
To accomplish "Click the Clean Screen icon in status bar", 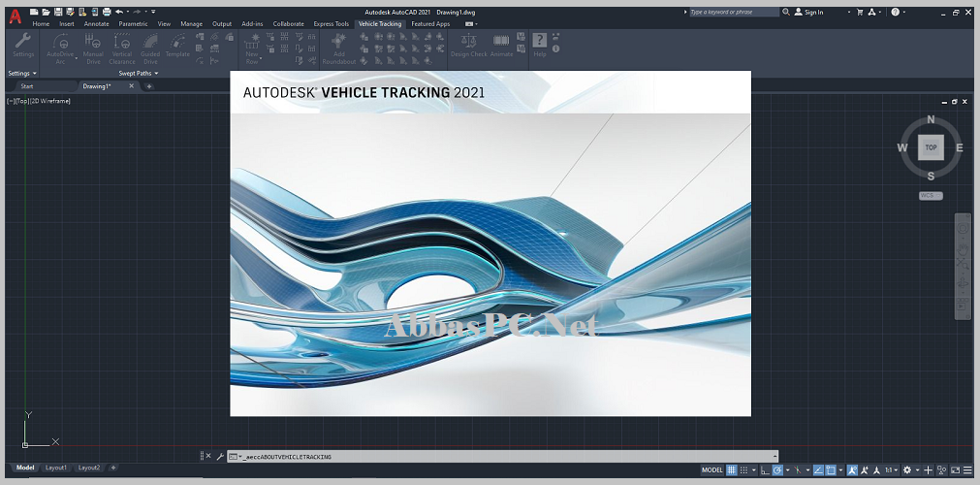I will 955,470.
